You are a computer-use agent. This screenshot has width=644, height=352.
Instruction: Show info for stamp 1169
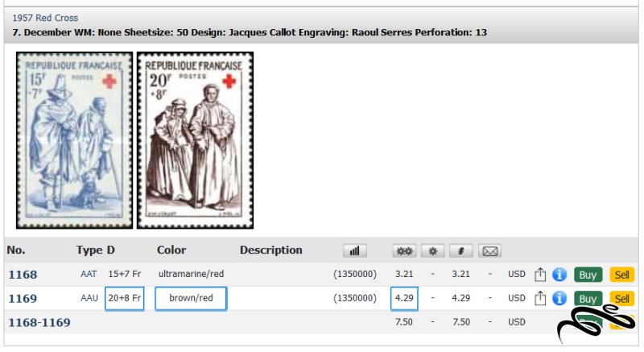point(559,298)
